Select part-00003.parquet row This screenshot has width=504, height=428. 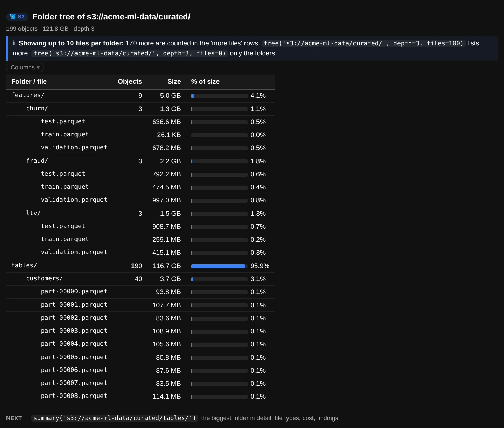[140, 331]
